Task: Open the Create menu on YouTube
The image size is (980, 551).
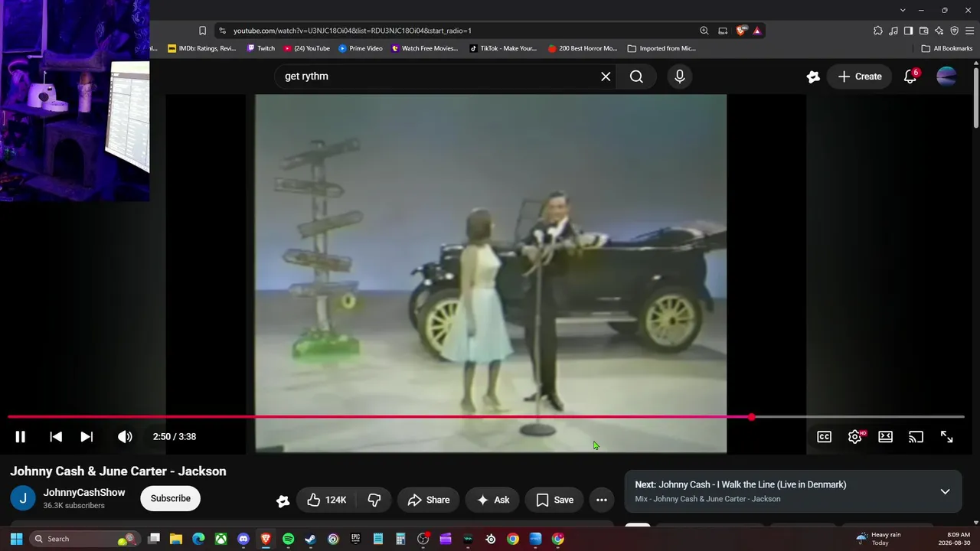Action: 860,77
